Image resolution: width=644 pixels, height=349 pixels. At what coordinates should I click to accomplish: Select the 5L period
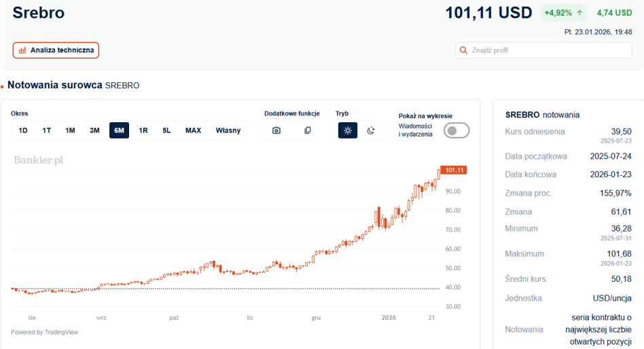[166, 130]
